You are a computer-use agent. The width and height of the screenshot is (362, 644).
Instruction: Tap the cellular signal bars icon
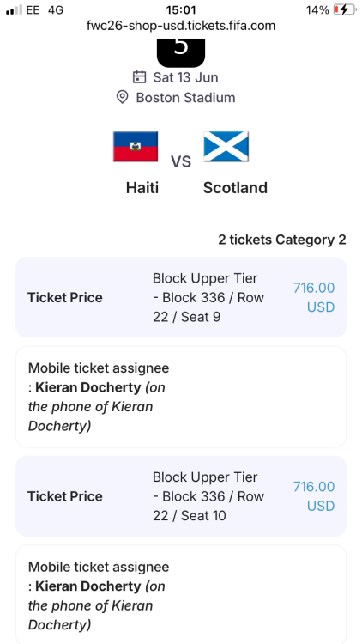(14, 10)
